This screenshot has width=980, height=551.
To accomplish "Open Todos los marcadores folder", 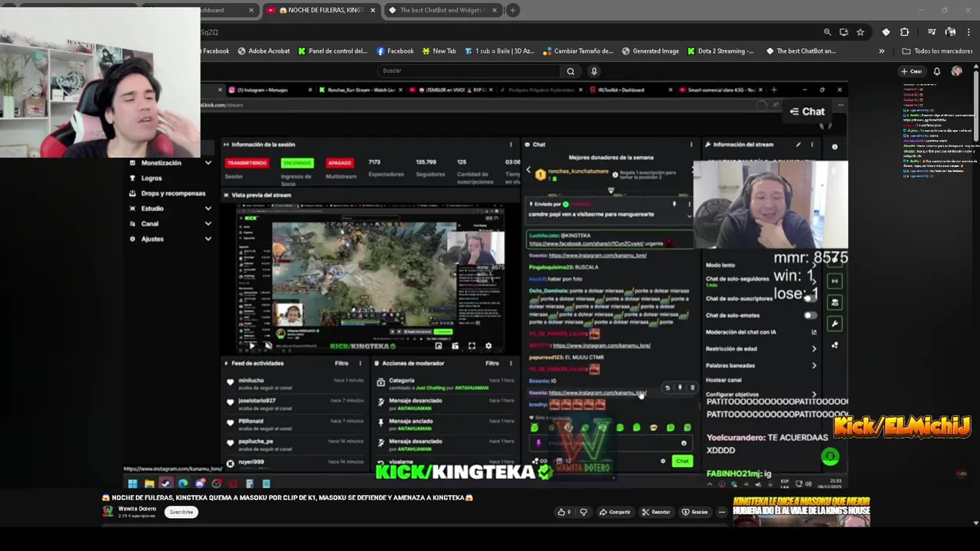I will click(937, 51).
